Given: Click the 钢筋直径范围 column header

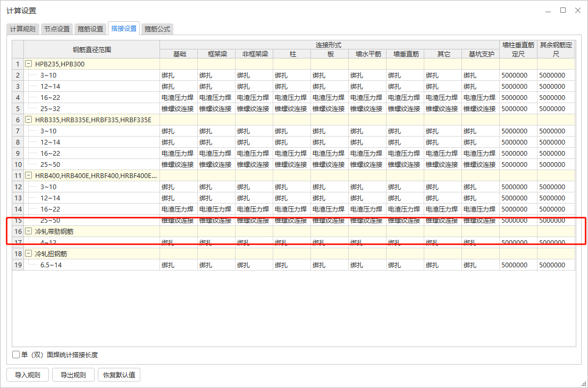Looking at the screenshot, I should coord(92,49).
